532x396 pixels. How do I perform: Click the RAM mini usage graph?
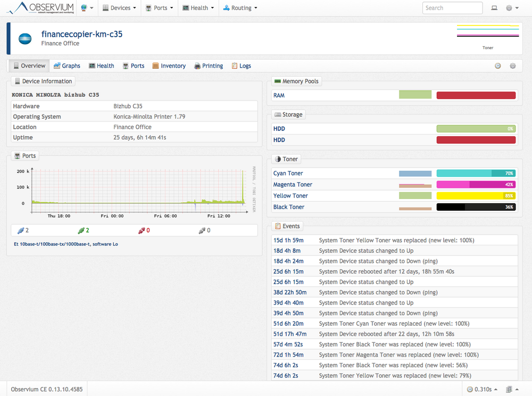[415, 95]
